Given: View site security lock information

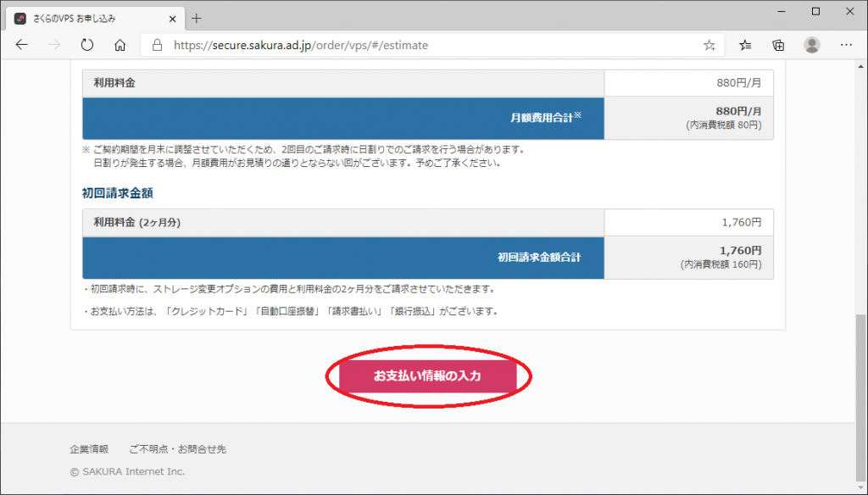Looking at the screenshot, I should tap(157, 45).
